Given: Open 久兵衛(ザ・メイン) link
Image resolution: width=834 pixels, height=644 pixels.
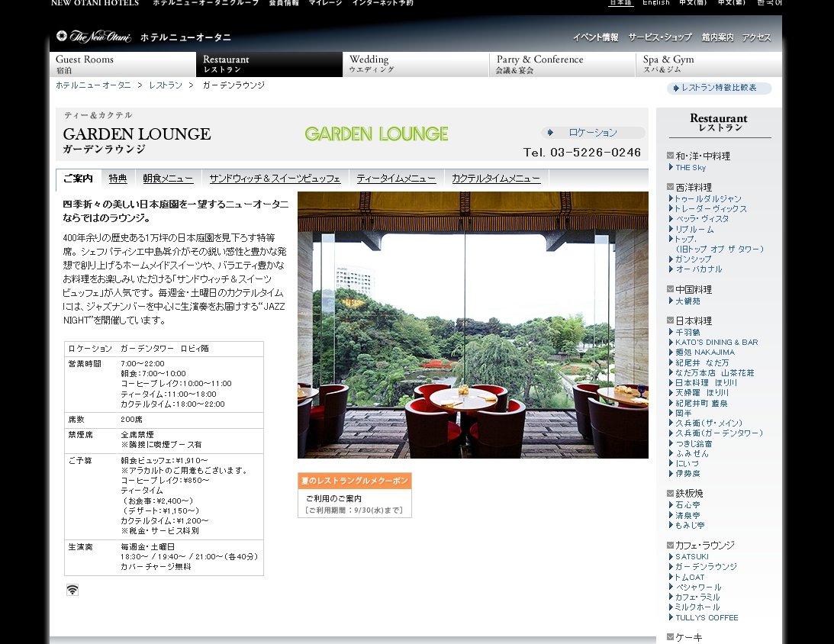Looking at the screenshot, I should click(708, 423).
